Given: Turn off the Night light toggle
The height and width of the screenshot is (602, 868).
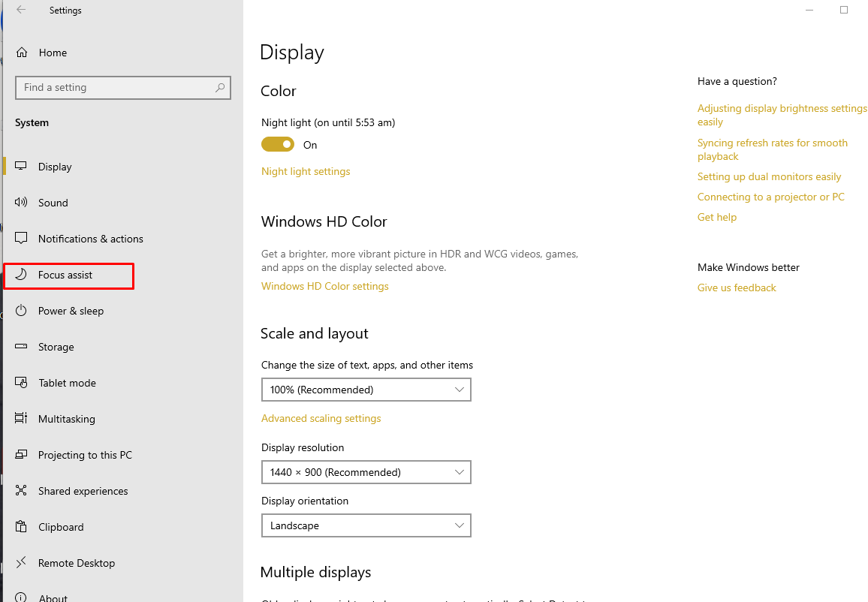Looking at the screenshot, I should pos(277,144).
